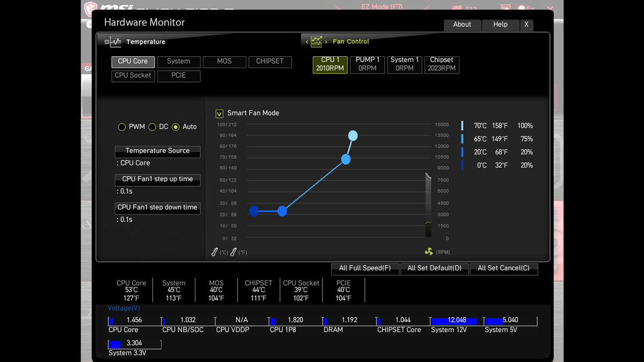The width and height of the screenshot is (644, 362).
Task: Select the PCIE temperature button
Action: point(179,76)
